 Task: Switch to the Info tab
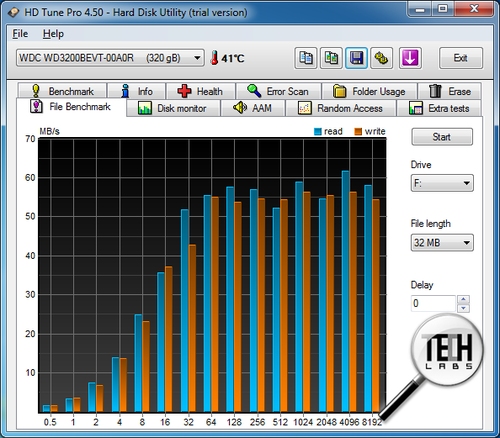(137, 91)
